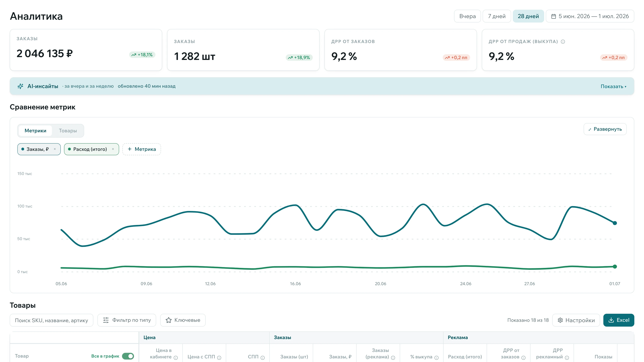
Task: Click info icon beside % выкупа column
Action: coord(437,358)
